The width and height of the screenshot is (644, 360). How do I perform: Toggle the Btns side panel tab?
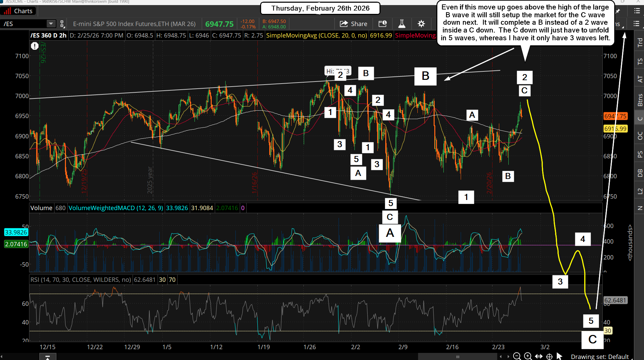(640, 100)
